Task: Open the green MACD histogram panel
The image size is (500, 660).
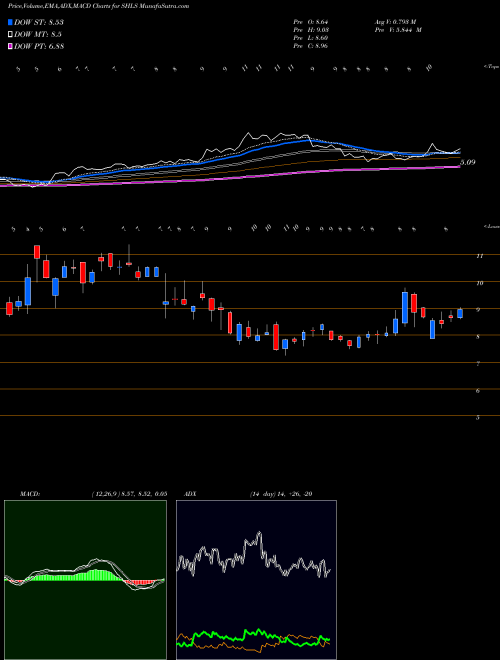Action: pos(85,580)
